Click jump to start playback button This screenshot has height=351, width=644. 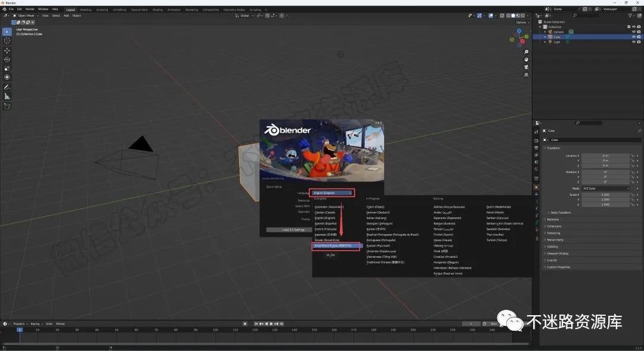[x=256, y=324]
